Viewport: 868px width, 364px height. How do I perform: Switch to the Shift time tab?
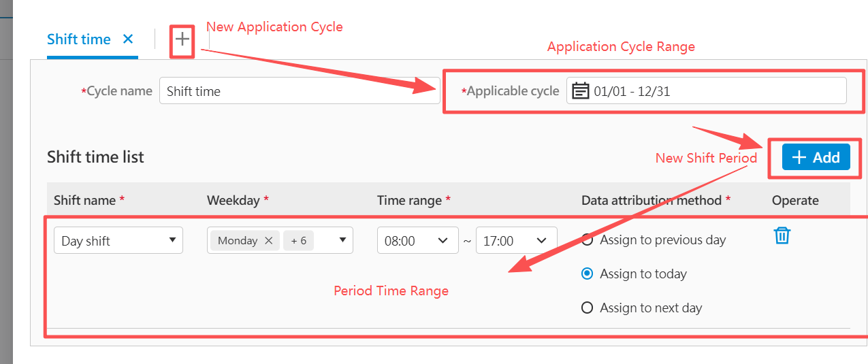(79, 39)
